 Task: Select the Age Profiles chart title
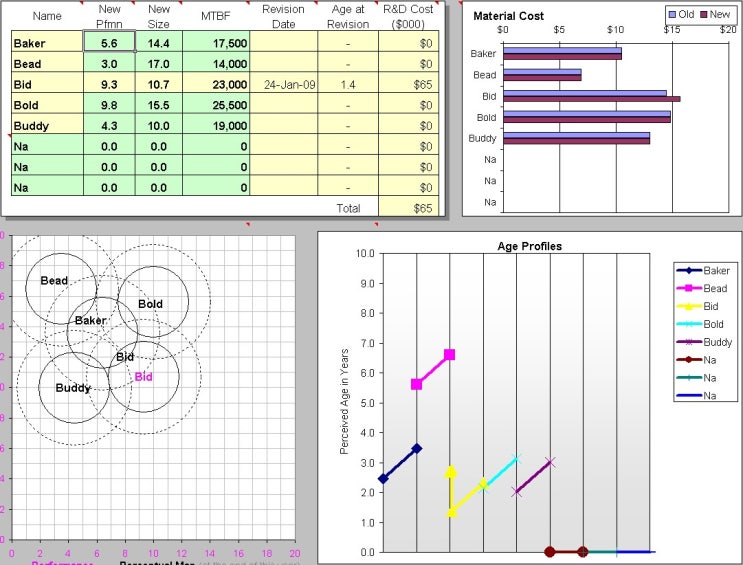click(x=529, y=246)
